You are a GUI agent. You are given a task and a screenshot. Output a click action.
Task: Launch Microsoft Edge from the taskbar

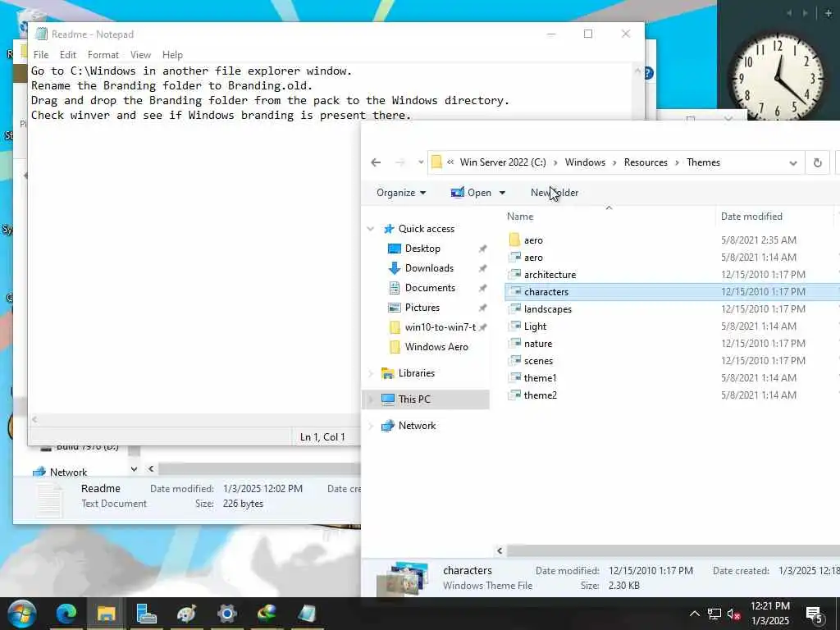(x=66, y=614)
